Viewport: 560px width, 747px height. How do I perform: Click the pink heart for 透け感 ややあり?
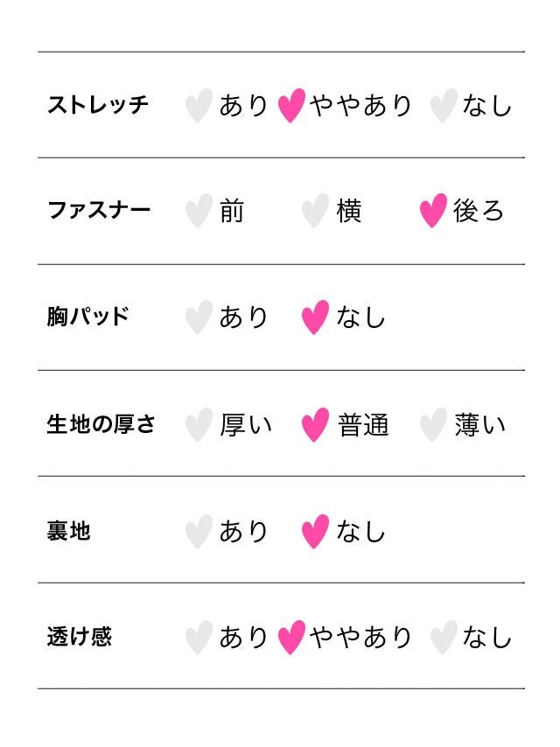291,638
